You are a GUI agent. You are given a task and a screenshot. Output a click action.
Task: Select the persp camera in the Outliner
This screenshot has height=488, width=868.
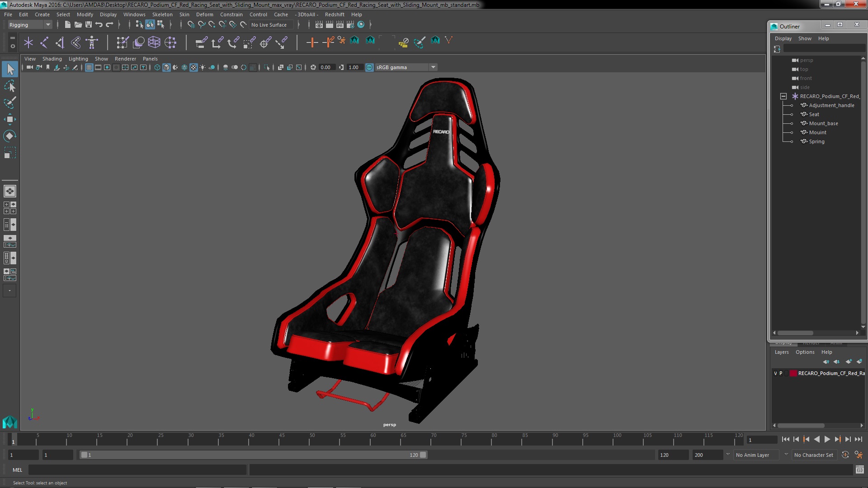click(x=806, y=60)
